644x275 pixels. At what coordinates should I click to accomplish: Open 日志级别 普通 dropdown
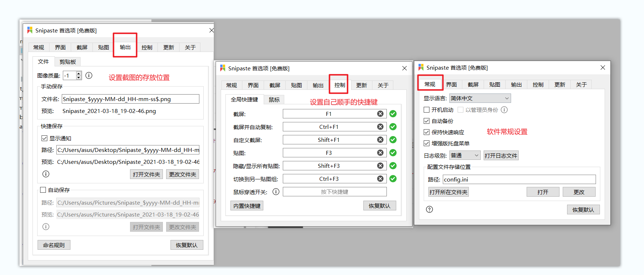pos(465,155)
